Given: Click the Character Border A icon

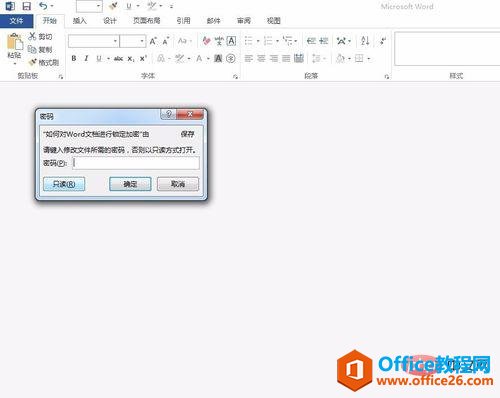Looking at the screenshot, I should point(231,41).
